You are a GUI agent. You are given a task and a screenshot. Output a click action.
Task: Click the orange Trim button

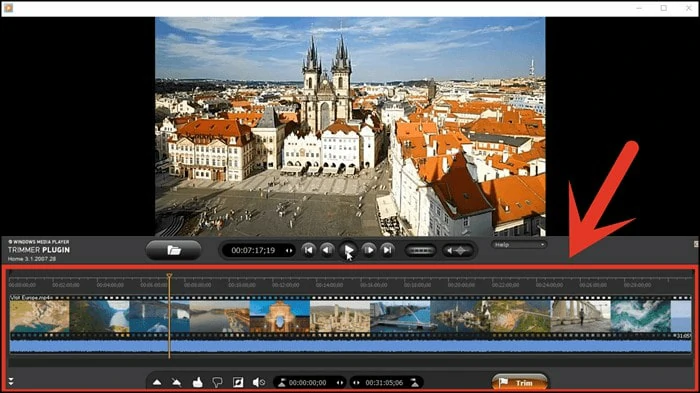(520, 383)
